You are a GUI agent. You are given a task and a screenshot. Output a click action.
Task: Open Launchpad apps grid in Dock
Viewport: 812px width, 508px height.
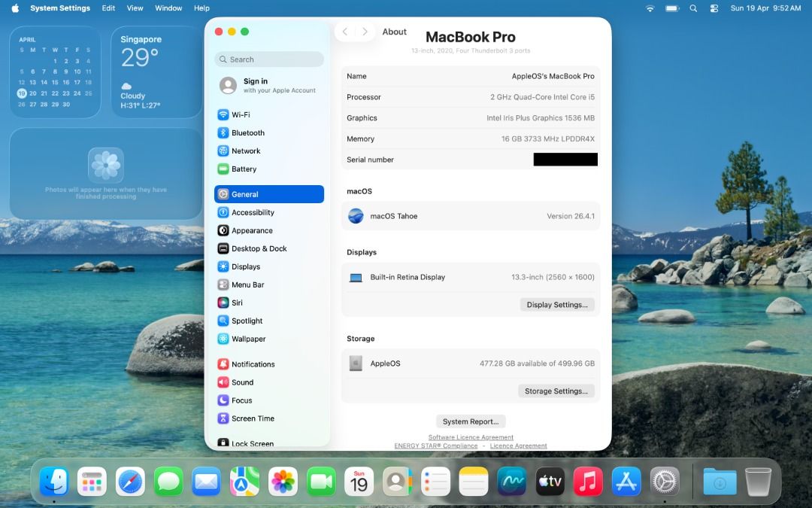(92, 482)
